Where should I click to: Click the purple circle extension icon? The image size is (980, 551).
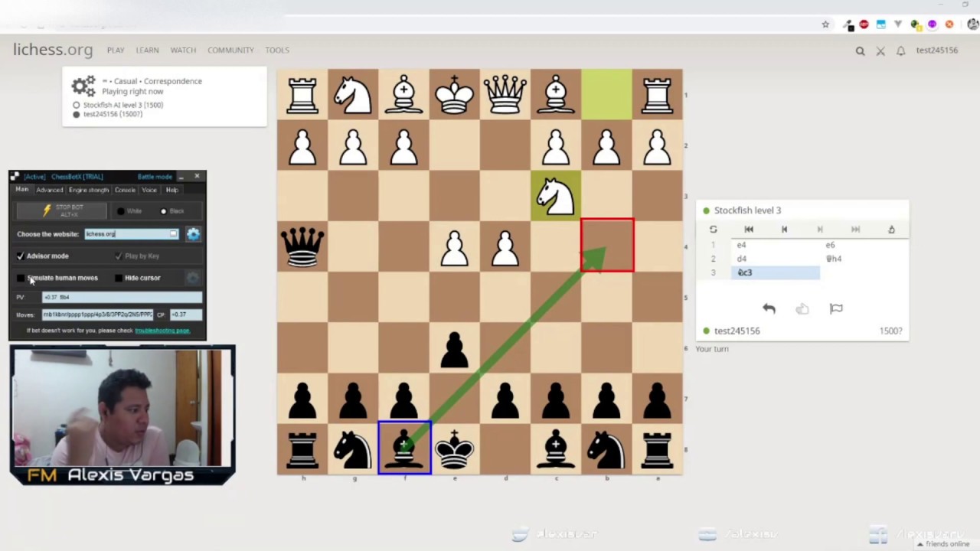932,24
